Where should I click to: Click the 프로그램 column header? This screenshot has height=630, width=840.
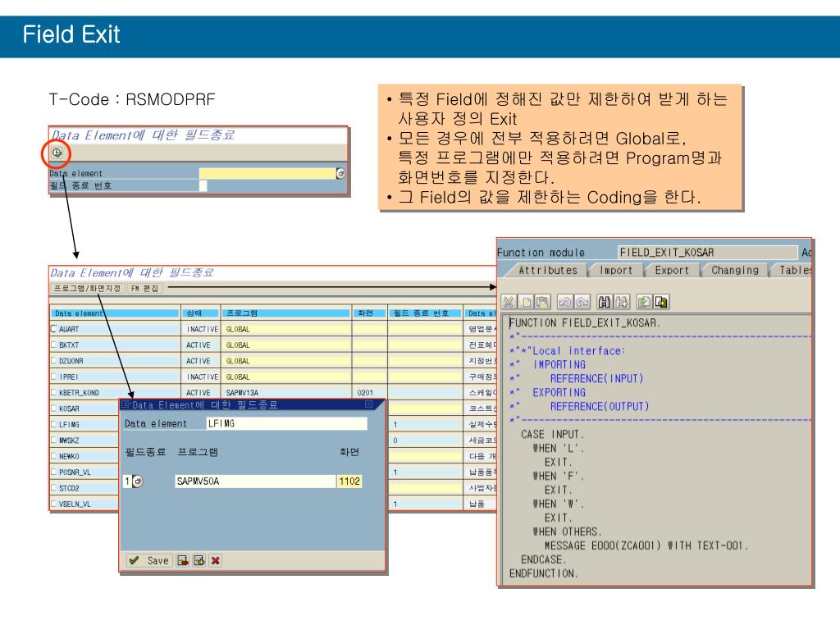click(x=285, y=313)
